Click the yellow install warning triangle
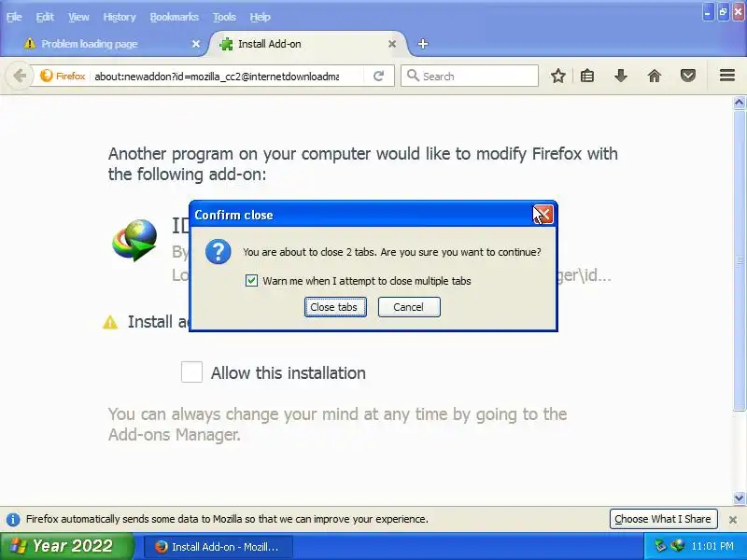This screenshot has height=560, width=747. [x=110, y=322]
